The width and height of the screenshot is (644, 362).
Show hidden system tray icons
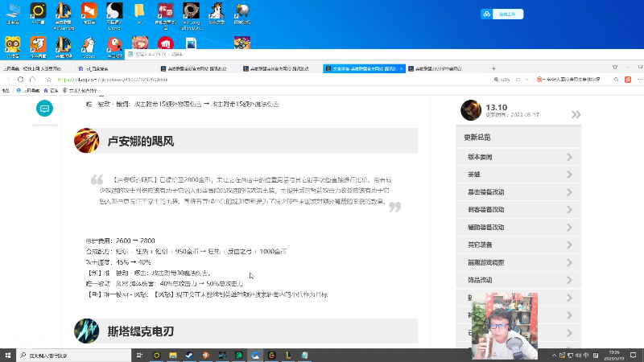[x=554, y=356]
